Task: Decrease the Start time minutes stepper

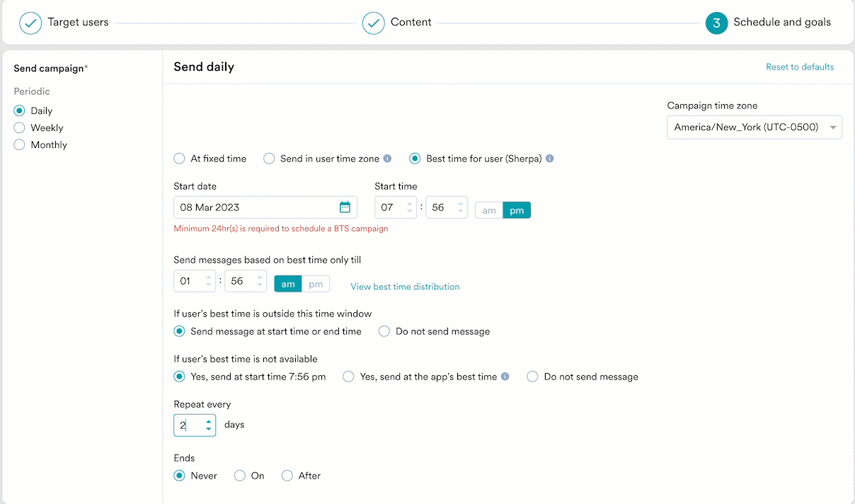Action: point(461,211)
